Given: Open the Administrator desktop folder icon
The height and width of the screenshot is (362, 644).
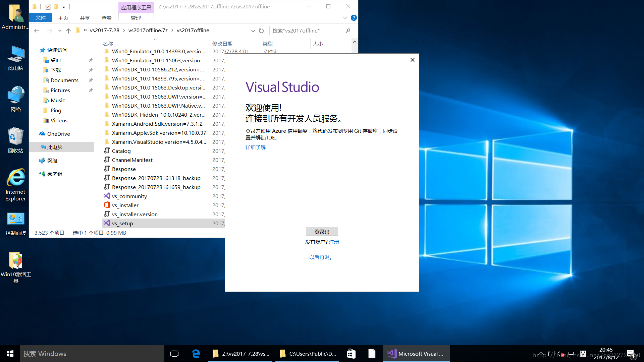Looking at the screenshot, I should (x=16, y=17).
